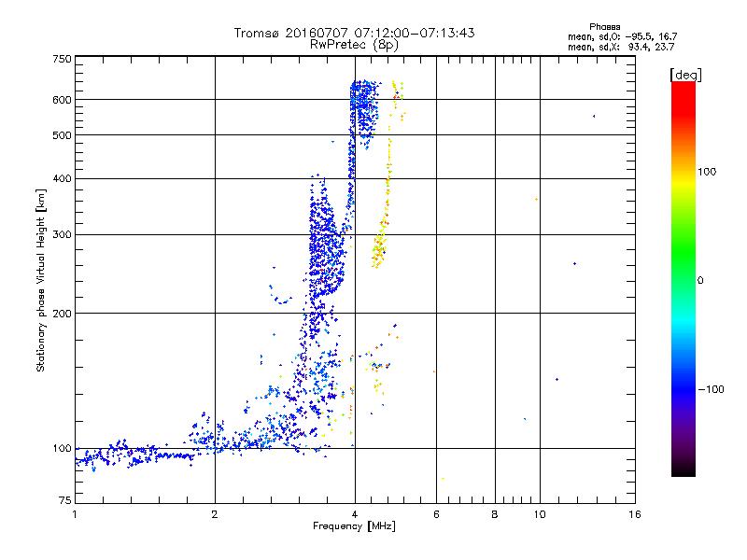Click the x-axis tick label "10"
Screen dimensions: 747x560
tap(540, 514)
